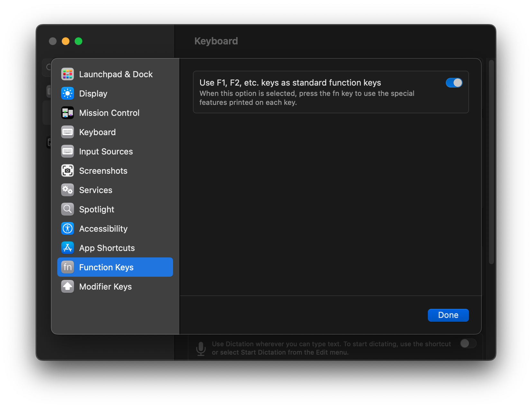Viewport: 532px width, 408px height.
Task: Click the green zoom window button
Action: click(78, 41)
